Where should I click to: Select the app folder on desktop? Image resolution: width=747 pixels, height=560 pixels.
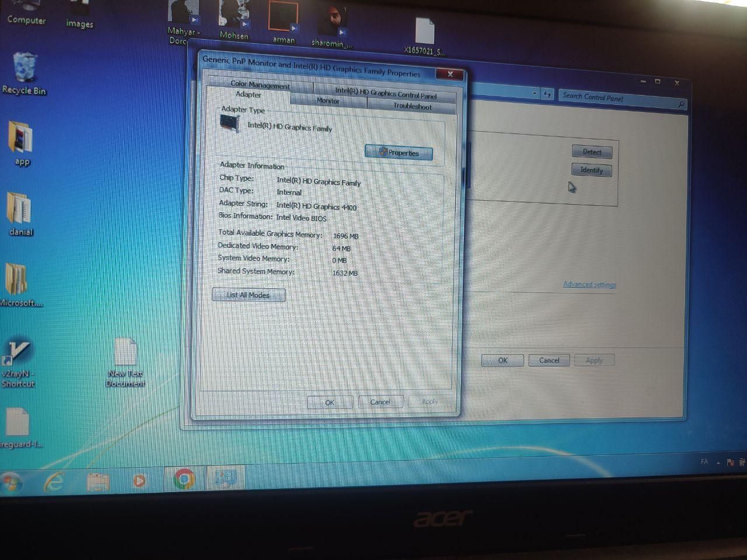click(21, 143)
